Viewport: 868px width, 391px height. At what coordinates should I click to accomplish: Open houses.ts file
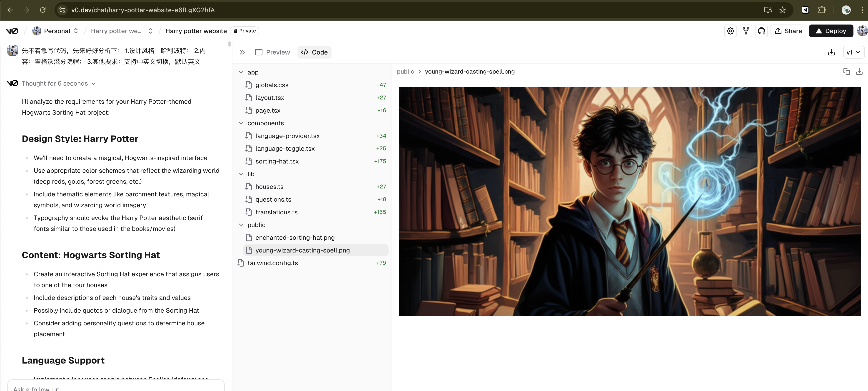click(315, 187)
